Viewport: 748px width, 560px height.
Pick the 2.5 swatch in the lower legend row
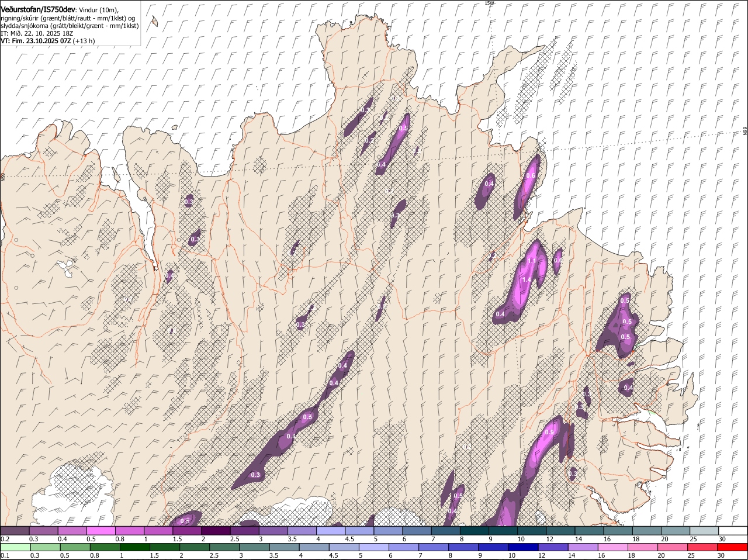pyautogui.click(x=224, y=547)
